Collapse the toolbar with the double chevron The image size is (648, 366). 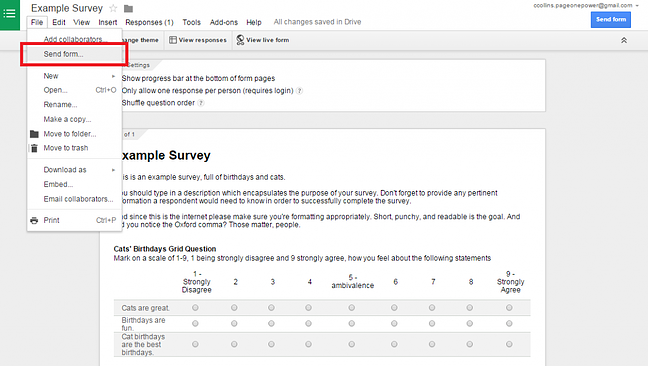[x=624, y=40]
